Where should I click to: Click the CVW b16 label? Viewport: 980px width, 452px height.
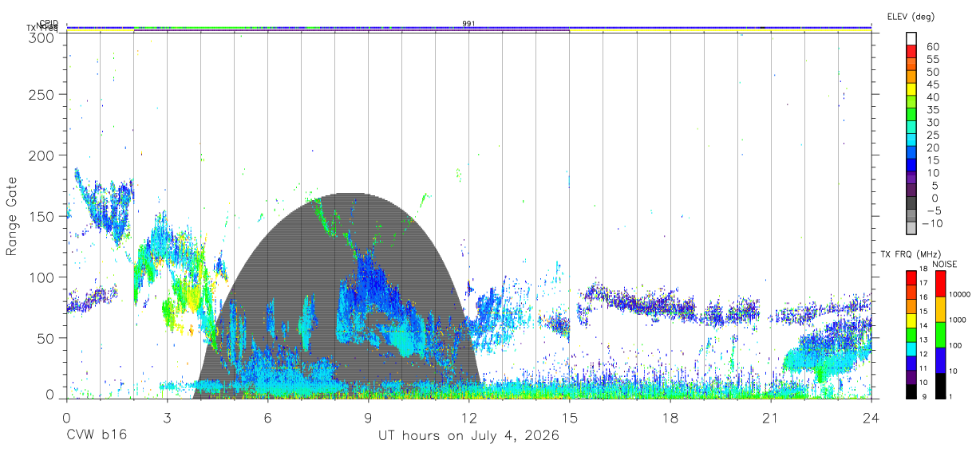[96, 435]
